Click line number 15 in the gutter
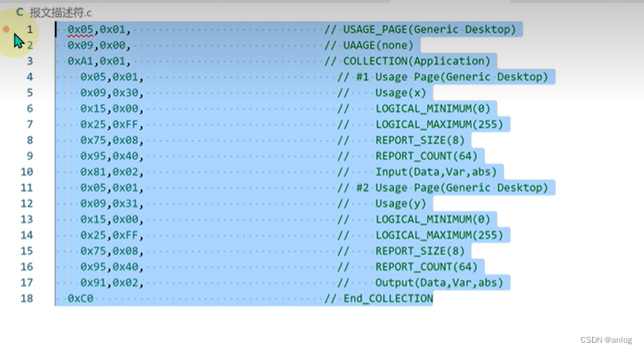Image resolution: width=644 pixels, height=352 pixels. 27,251
